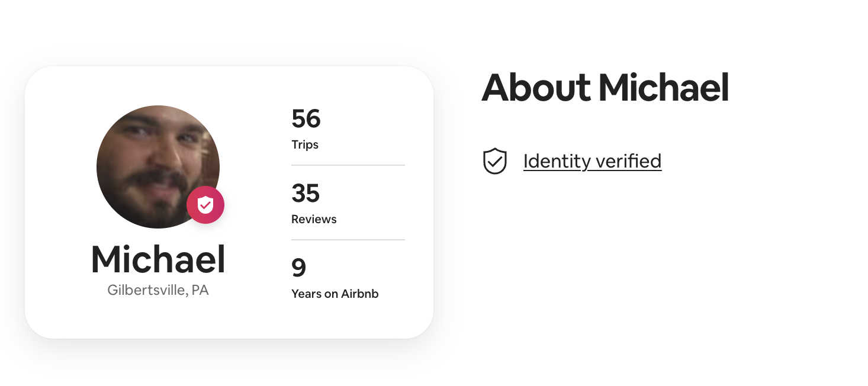Viewport: 868px width, 386px height.
Task: Click Michael in the About heading
Action: tap(663, 88)
